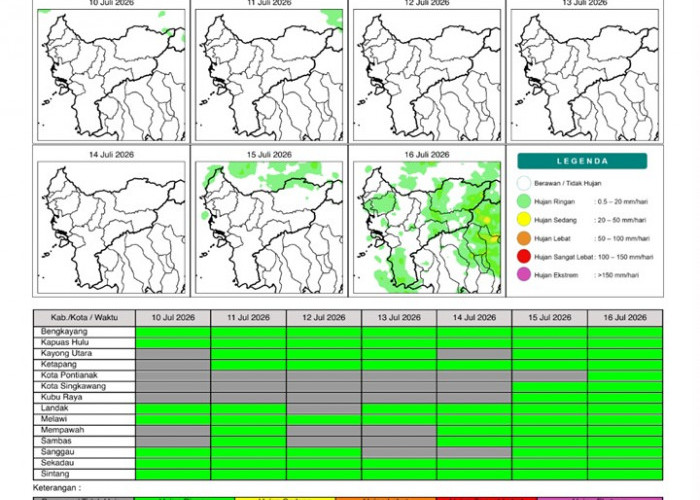Open the 10 Juli 2026 map thumbnail
The image size is (700, 500).
(111, 75)
